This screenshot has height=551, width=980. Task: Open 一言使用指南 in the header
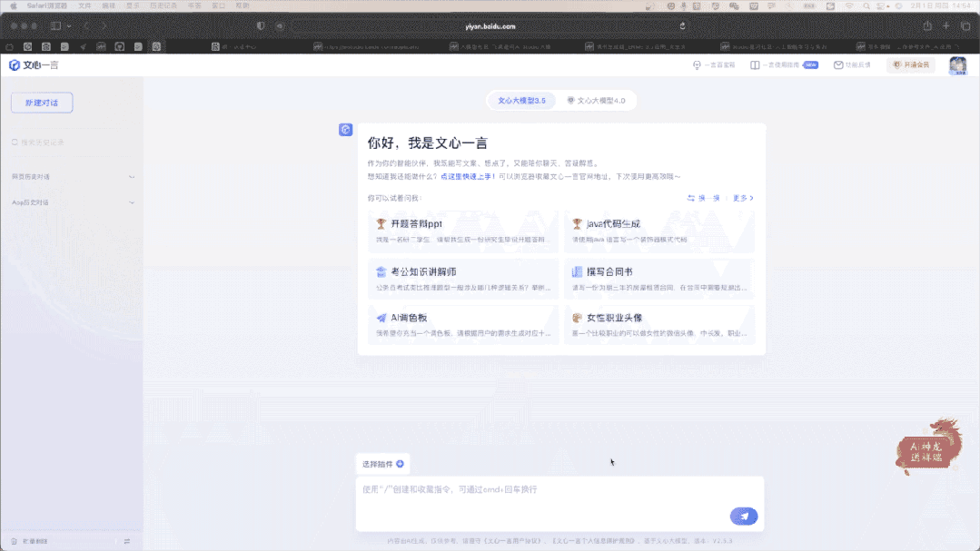(784, 65)
